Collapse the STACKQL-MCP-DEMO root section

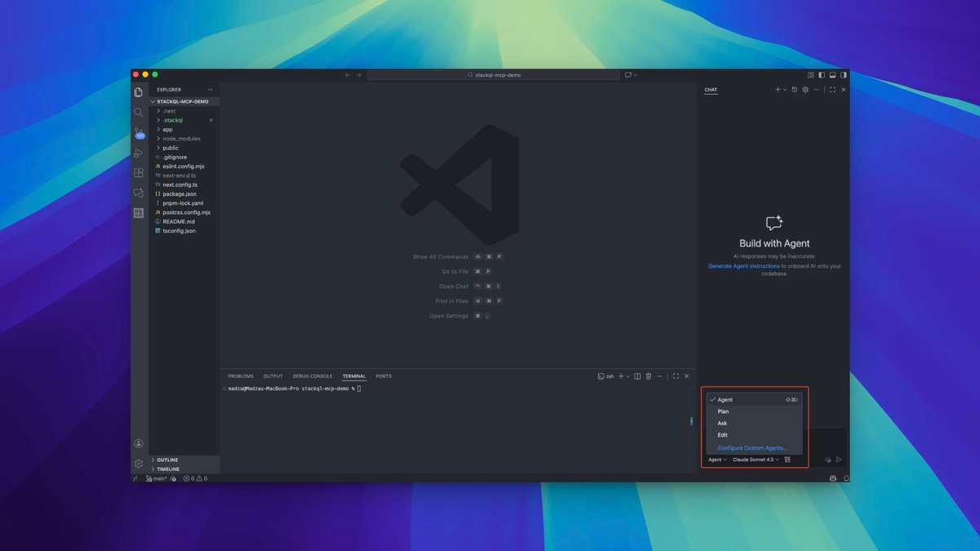pos(184,102)
